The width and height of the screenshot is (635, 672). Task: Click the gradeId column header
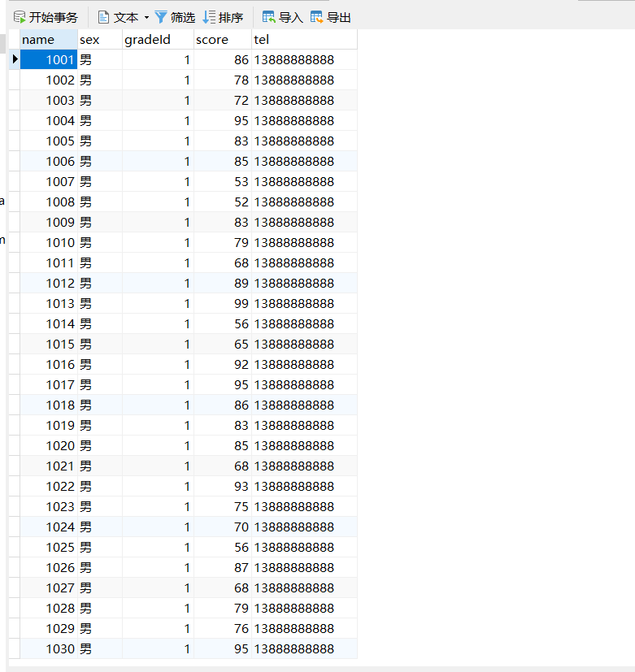pyautogui.click(x=158, y=40)
